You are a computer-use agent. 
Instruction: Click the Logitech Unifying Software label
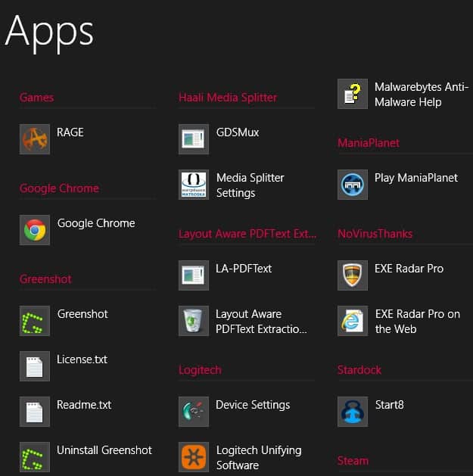[x=259, y=458]
